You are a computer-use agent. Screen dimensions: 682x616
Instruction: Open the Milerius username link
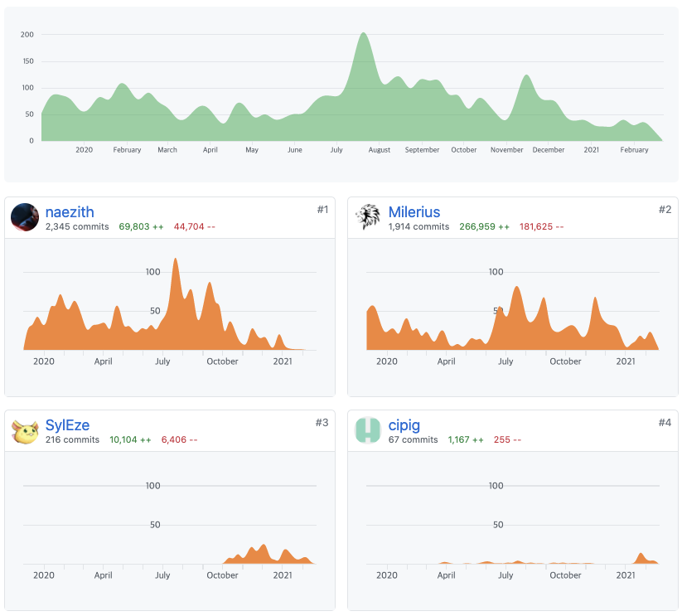[x=414, y=212]
